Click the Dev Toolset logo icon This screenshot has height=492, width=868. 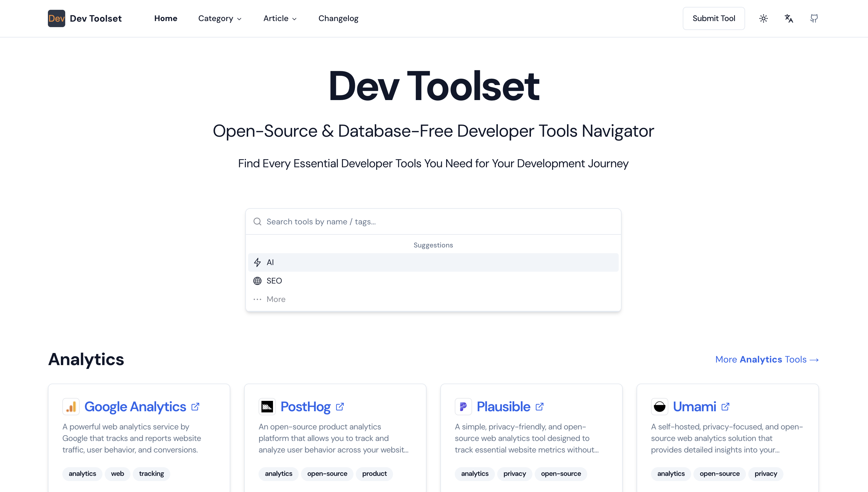point(56,18)
